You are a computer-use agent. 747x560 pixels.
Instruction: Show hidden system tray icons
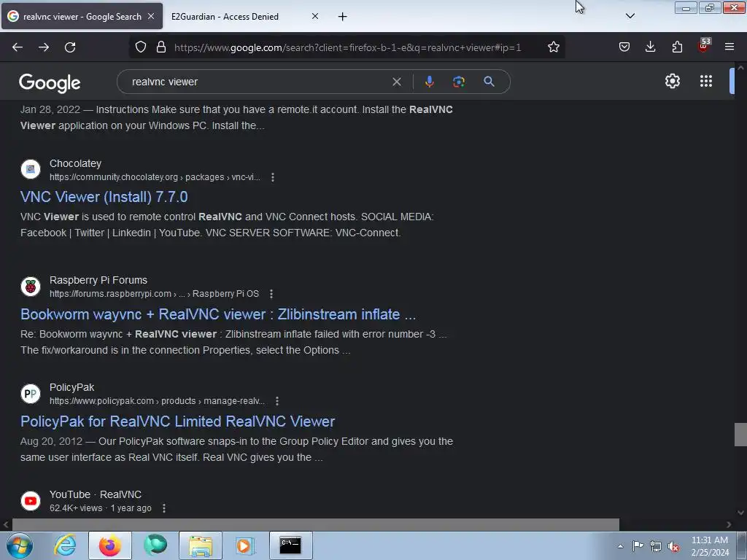coord(620,546)
